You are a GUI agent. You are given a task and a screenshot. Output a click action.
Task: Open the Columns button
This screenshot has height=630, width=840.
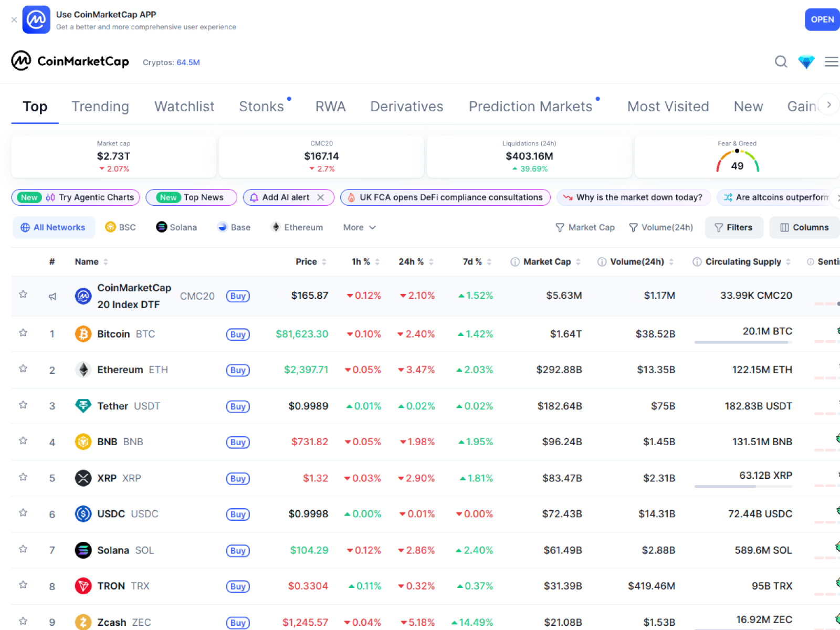point(804,227)
